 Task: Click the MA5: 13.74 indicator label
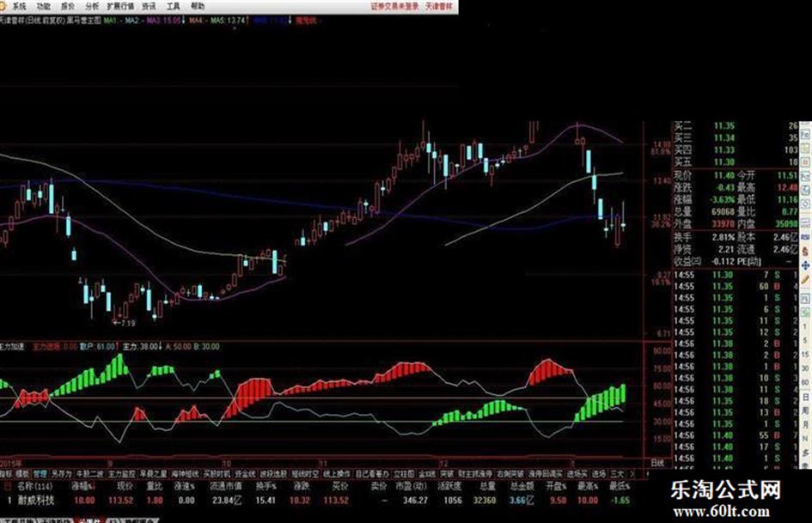tap(228, 21)
